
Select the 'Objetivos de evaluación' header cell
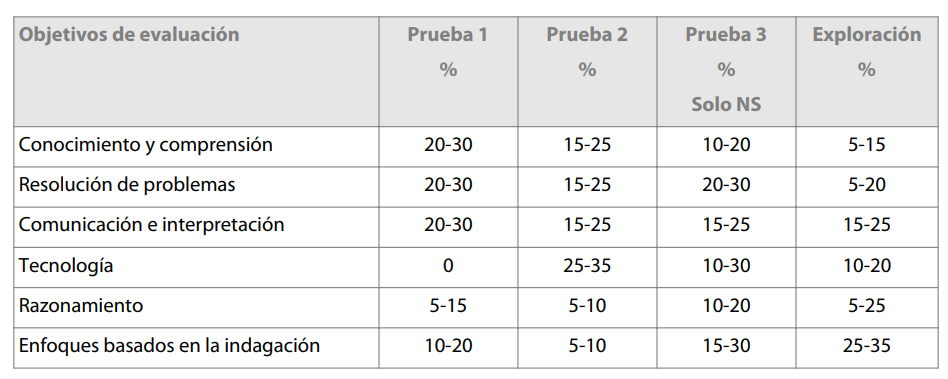tap(196, 71)
